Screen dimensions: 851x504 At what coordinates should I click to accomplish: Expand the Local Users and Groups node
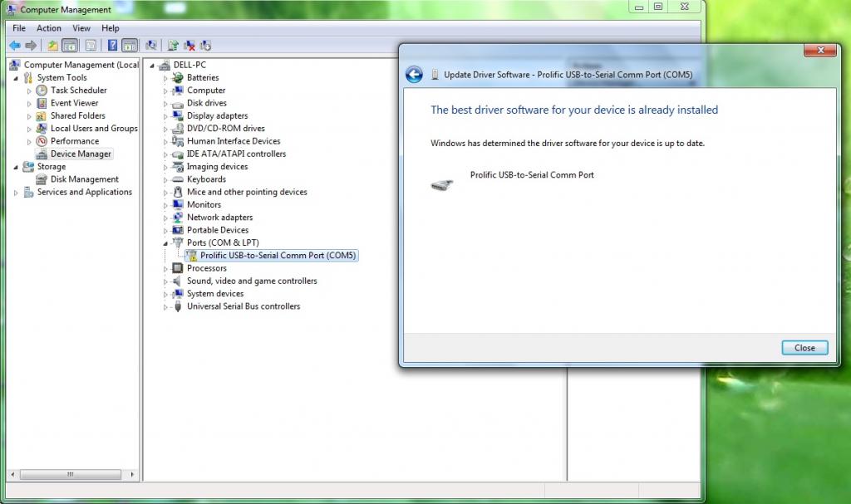29,130
